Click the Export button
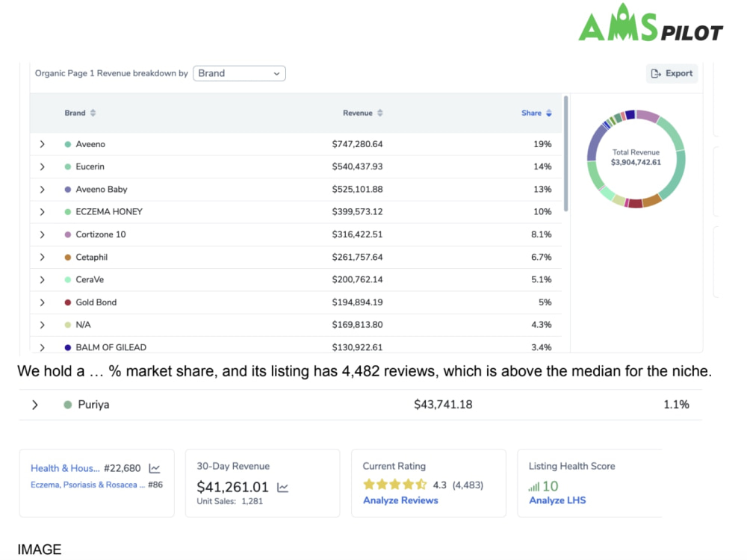The image size is (747, 560). [672, 73]
